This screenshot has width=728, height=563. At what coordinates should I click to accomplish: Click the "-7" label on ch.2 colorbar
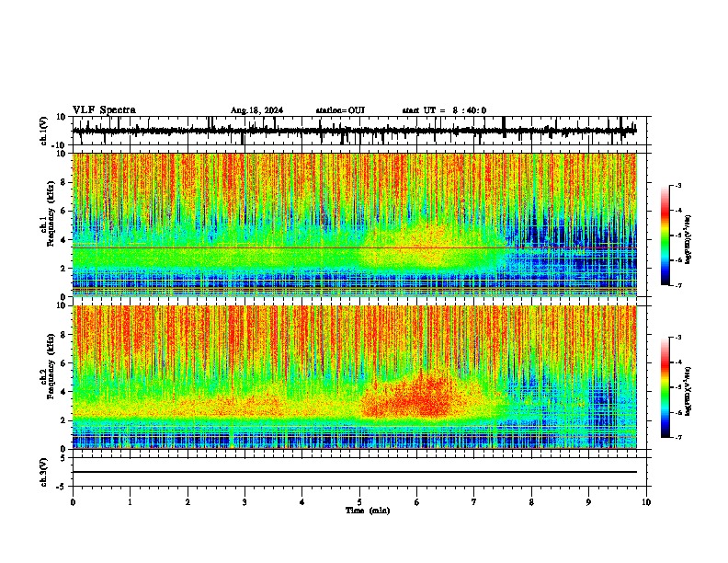[x=677, y=437]
